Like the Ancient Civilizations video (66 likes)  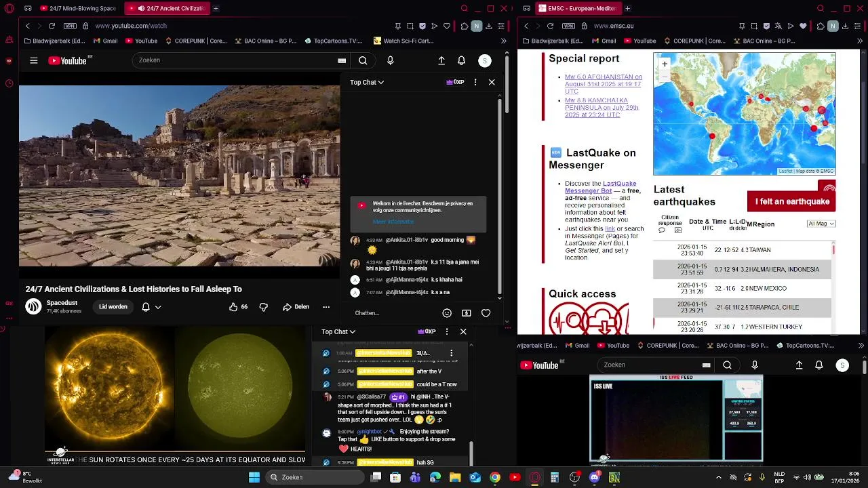click(238, 306)
